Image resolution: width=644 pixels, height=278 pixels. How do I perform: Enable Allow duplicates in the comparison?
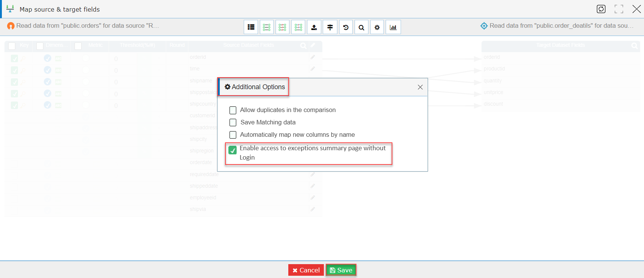click(x=233, y=110)
